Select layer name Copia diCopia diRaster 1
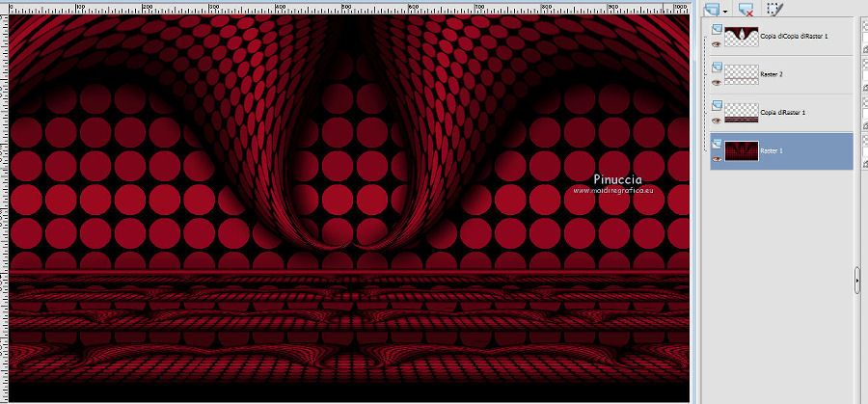 point(795,36)
